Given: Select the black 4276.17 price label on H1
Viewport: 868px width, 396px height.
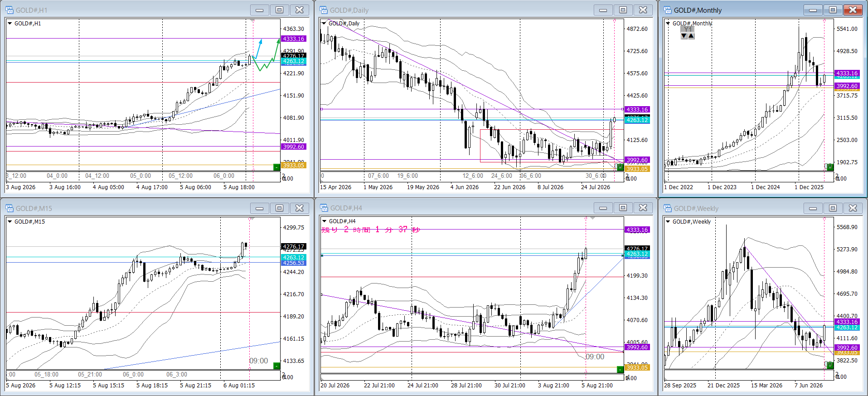Looking at the screenshot, I should click(294, 56).
